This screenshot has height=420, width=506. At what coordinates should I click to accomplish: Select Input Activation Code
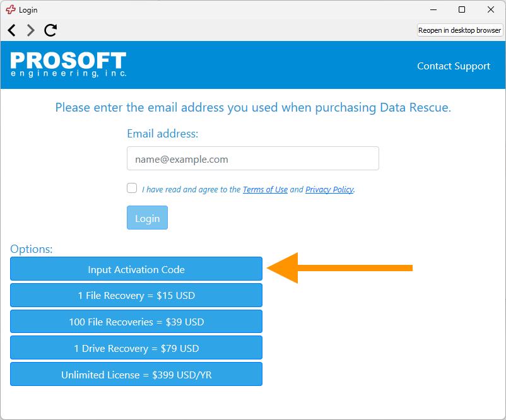pos(136,269)
